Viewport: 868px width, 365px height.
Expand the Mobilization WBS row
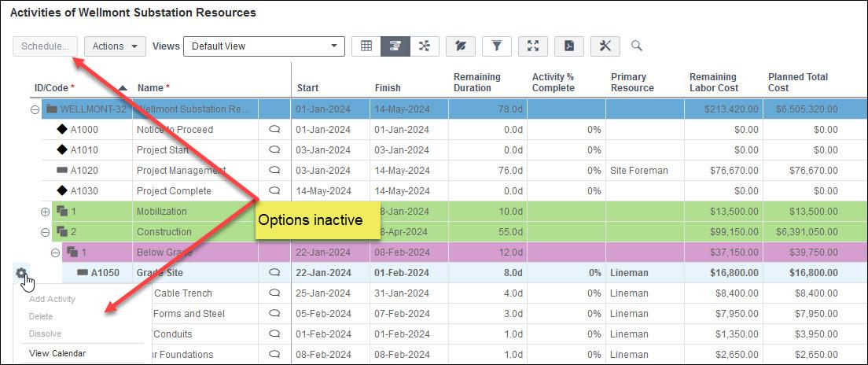45,212
